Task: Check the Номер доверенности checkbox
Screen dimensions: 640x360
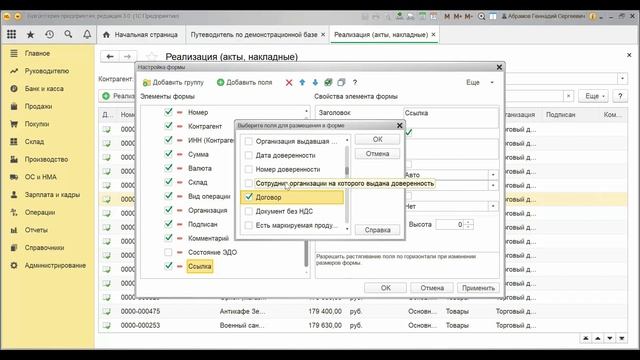Action: coord(248,169)
